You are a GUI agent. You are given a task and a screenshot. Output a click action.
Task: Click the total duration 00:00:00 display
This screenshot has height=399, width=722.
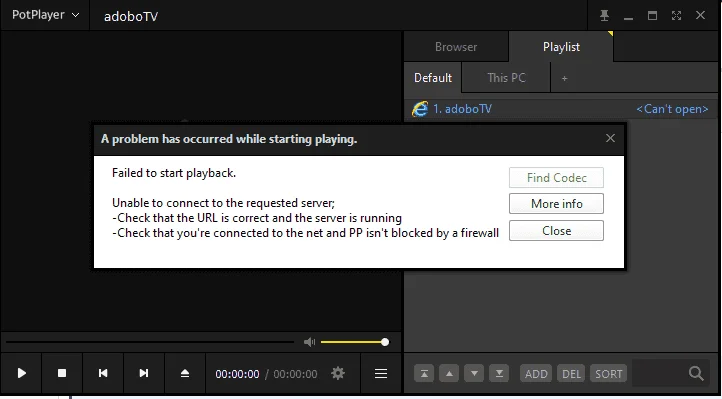pos(295,374)
